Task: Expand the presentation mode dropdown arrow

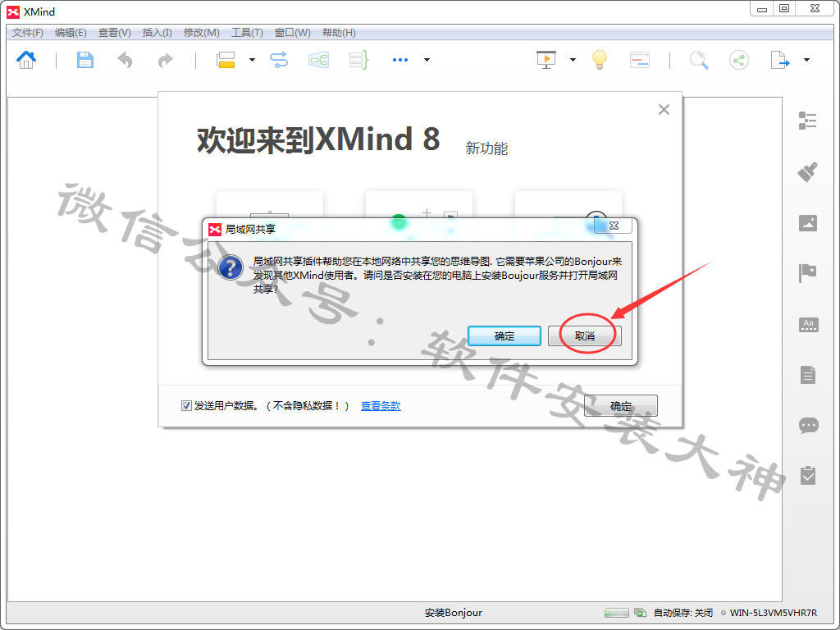Action: click(573, 60)
